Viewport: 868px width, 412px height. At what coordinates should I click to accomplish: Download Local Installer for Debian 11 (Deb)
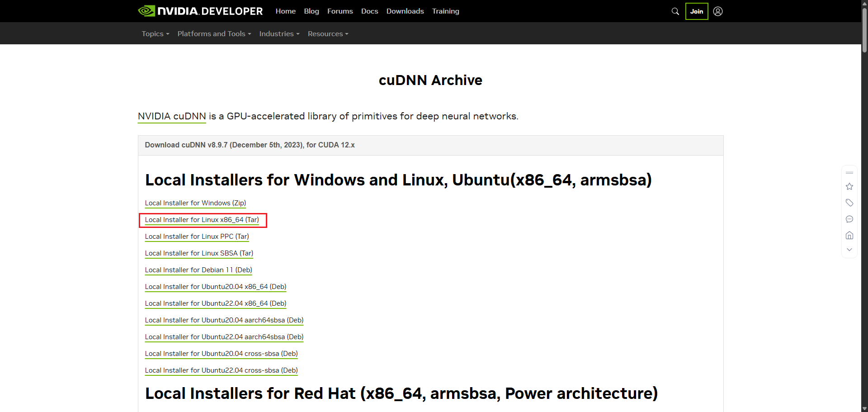[x=198, y=270]
